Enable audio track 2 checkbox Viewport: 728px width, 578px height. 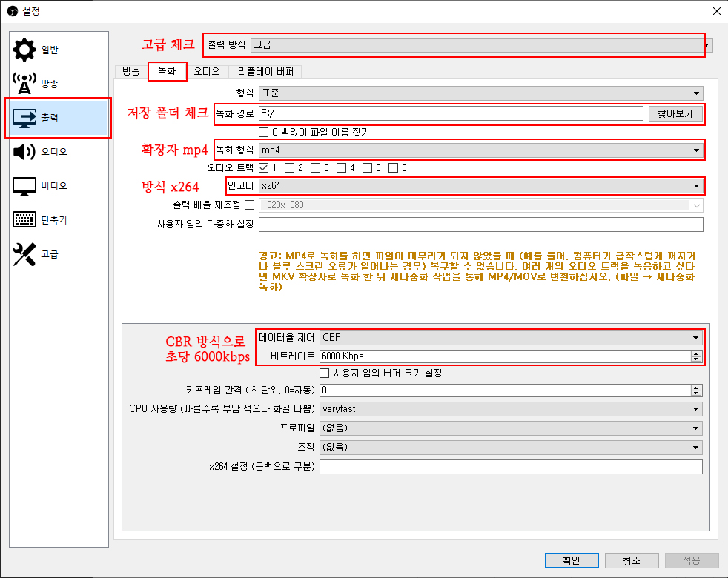click(x=290, y=167)
